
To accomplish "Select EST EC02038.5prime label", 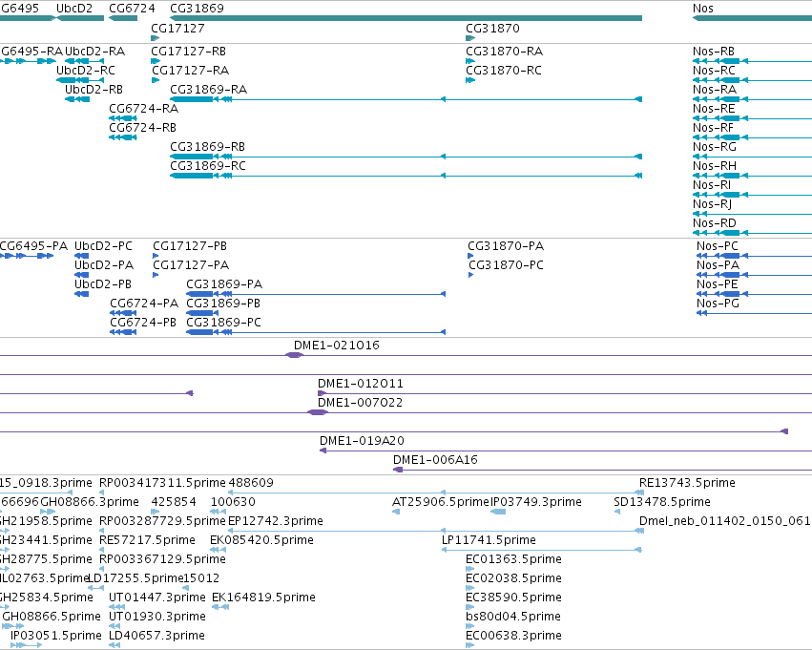I will pos(513,578).
